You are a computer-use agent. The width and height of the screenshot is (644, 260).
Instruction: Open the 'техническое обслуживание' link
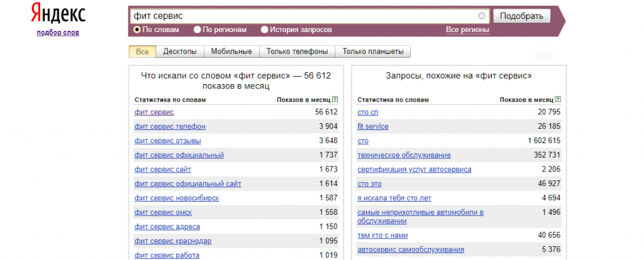coord(404,155)
